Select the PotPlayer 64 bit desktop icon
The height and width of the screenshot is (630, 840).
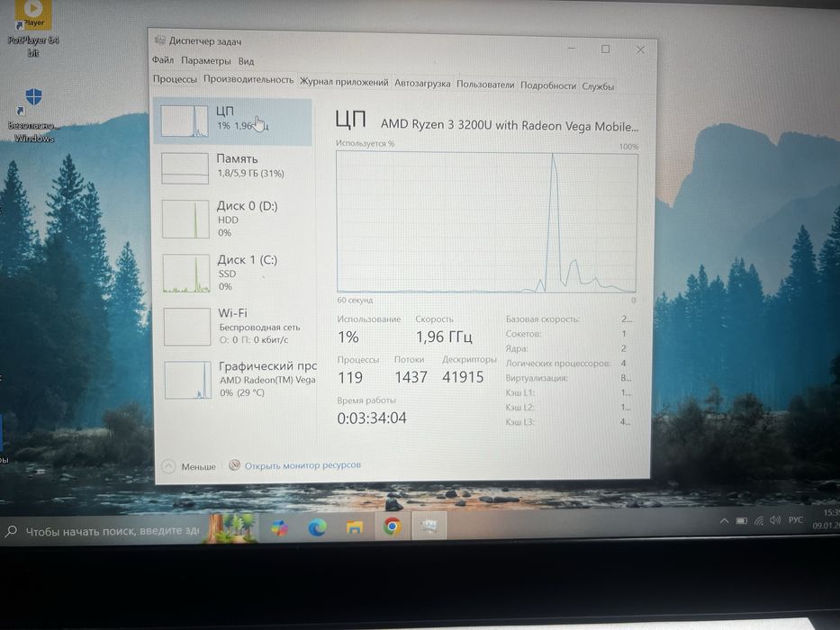pos(33,28)
